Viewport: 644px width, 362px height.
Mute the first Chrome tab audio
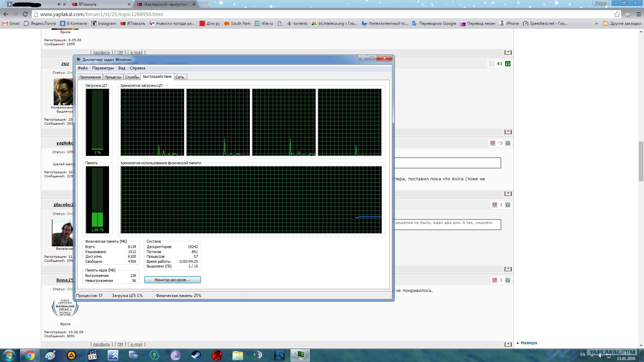point(59,4)
